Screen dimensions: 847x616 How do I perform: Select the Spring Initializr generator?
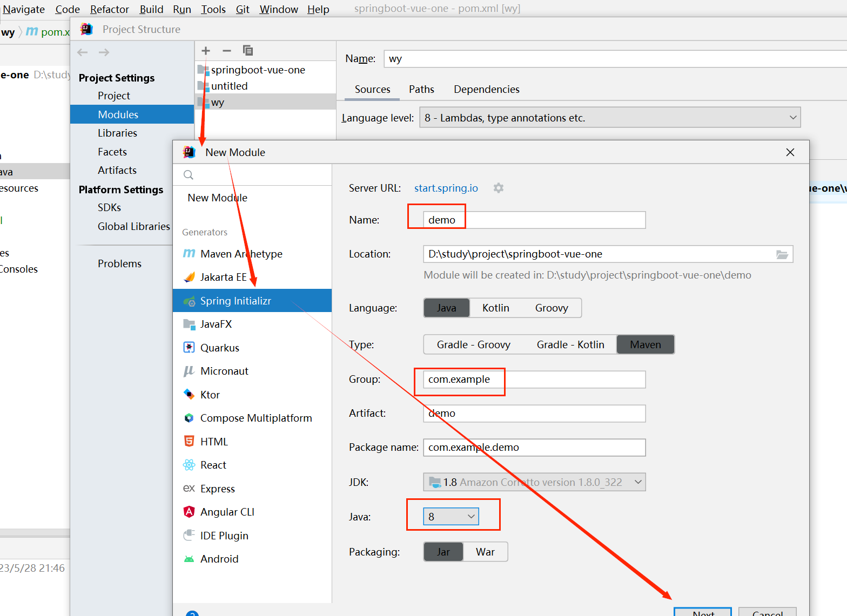tap(252, 301)
